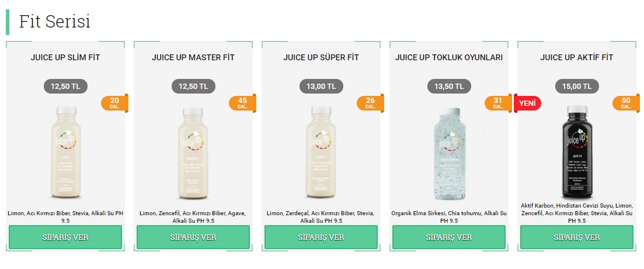Image resolution: width=644 pixels, height=269 pixels.
Task: Click the 13,50 TL price tag
Action: (449, 87)
